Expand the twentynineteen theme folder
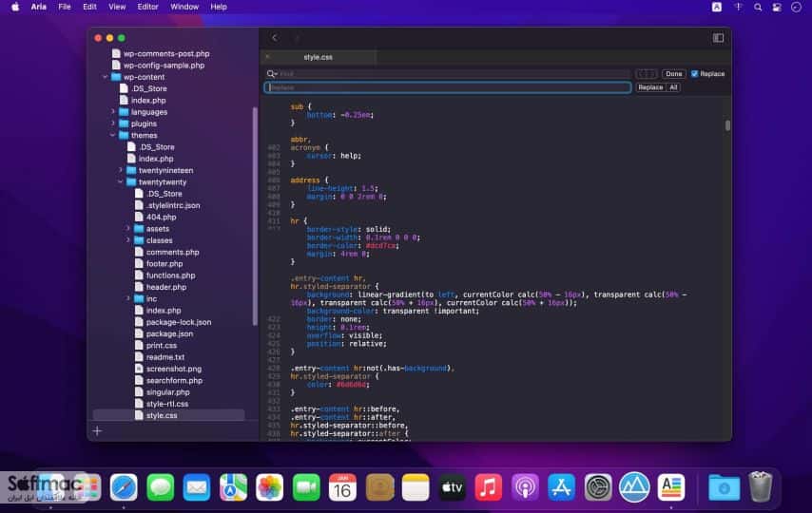Viewport: 812px width, 513px height. tap(121, 170)
